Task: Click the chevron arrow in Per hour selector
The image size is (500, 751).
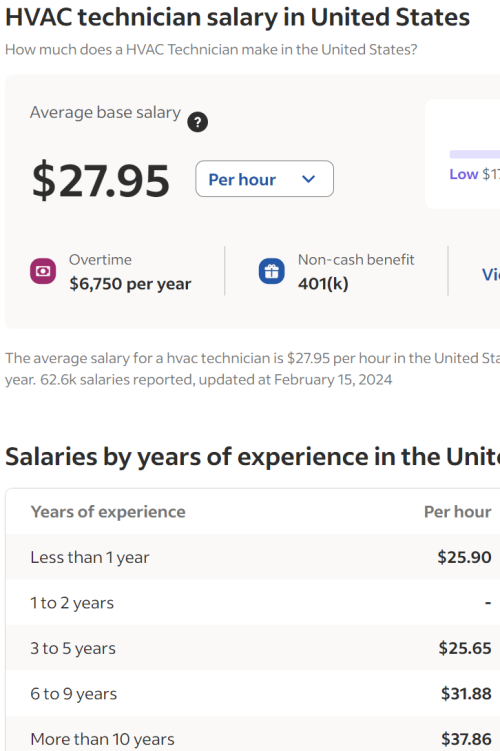Action: tap(309, 179)
